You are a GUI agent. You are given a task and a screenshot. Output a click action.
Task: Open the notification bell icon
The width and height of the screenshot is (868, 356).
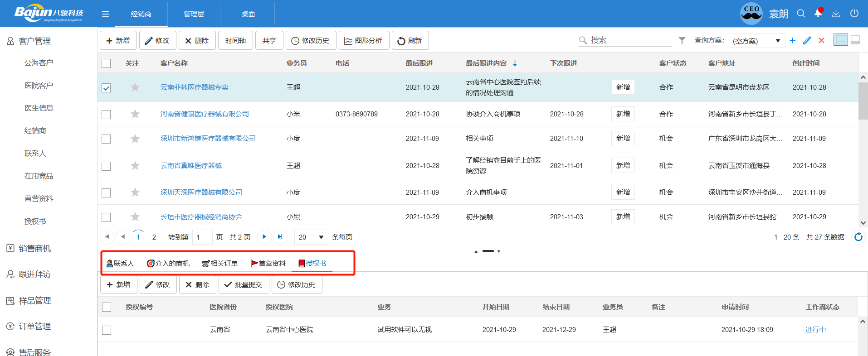coord(818,13)
